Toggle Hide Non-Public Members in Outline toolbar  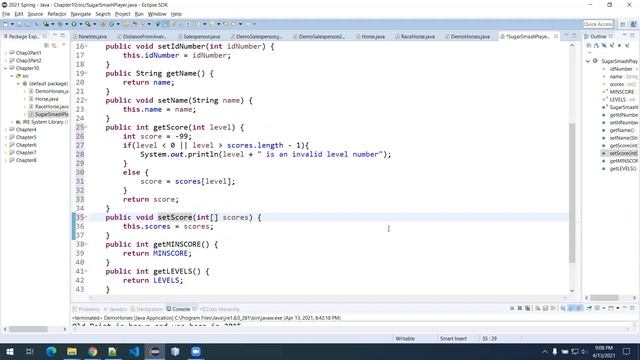[x=619, y=45]
